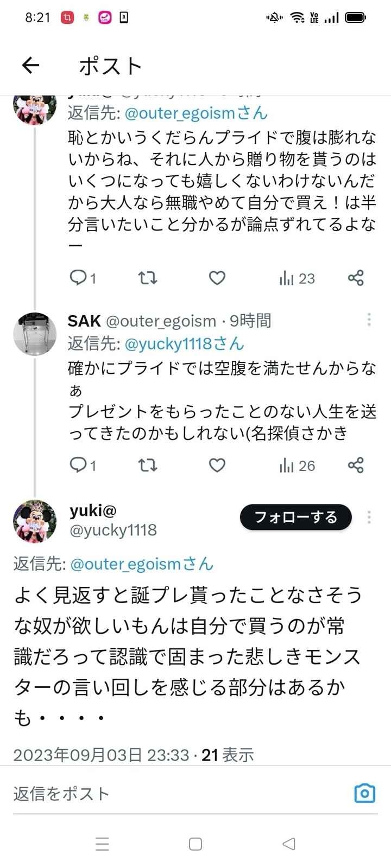The image size is (391, 868).
Task: Repost the first yuki reply
Action: click(x=147, y=278)
